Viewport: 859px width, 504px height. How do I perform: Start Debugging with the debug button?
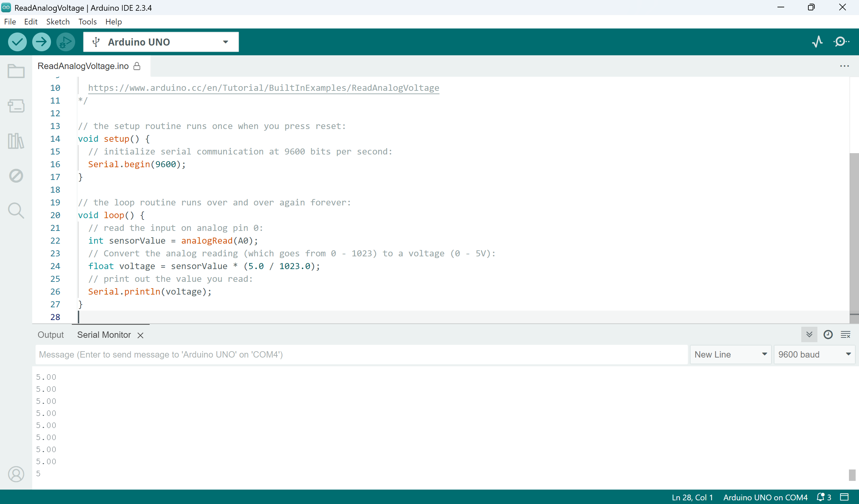65,42
